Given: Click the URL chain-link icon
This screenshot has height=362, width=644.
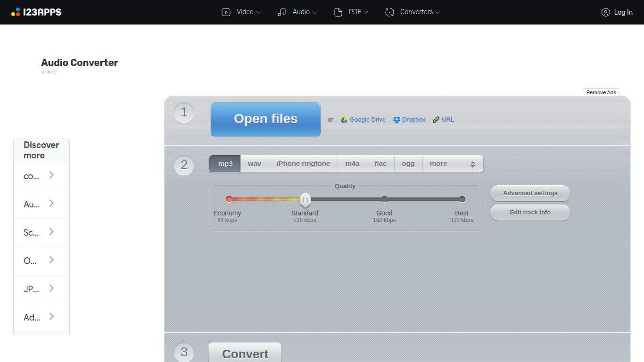Looking at the screenshot, I should (x=436, y=120).
